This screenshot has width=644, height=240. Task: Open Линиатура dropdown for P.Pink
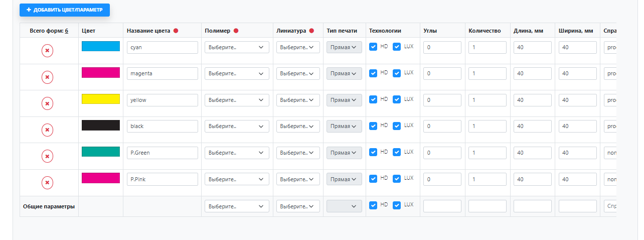(298, 179)
